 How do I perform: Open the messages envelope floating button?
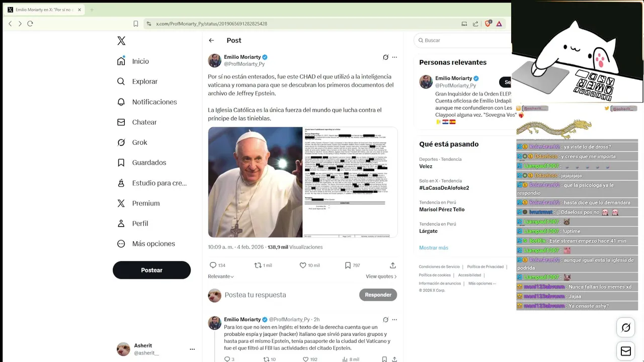click(x=626, y=351)
